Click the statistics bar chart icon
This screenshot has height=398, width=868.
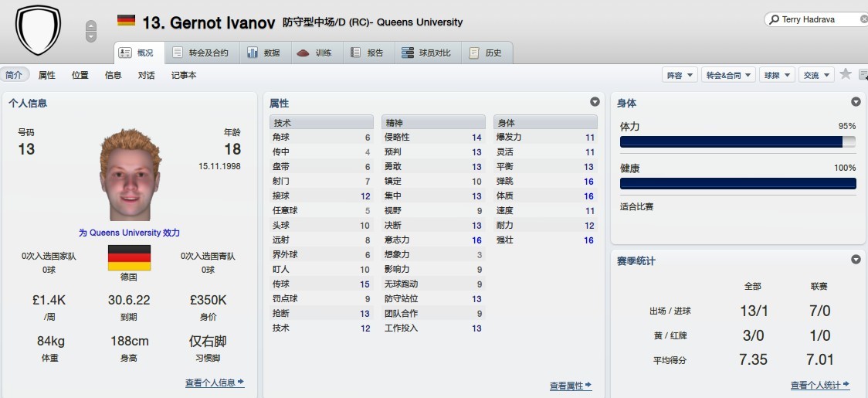click(x=253, y=53)
